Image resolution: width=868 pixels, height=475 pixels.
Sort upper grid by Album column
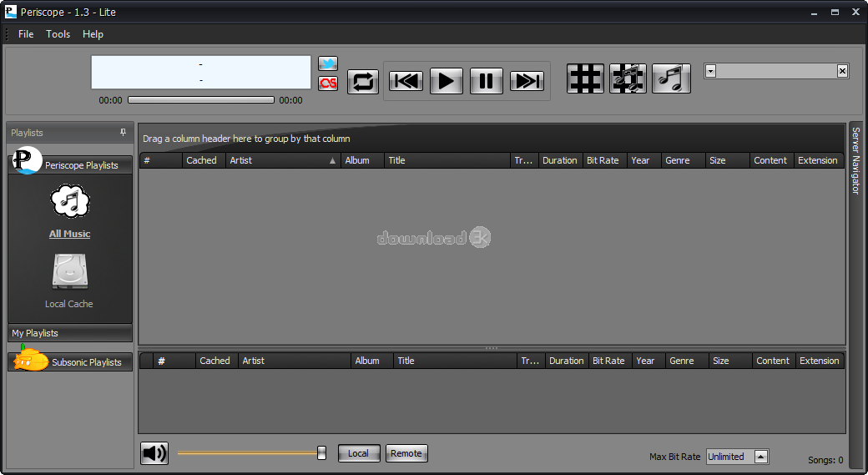(x=362, y=160)
